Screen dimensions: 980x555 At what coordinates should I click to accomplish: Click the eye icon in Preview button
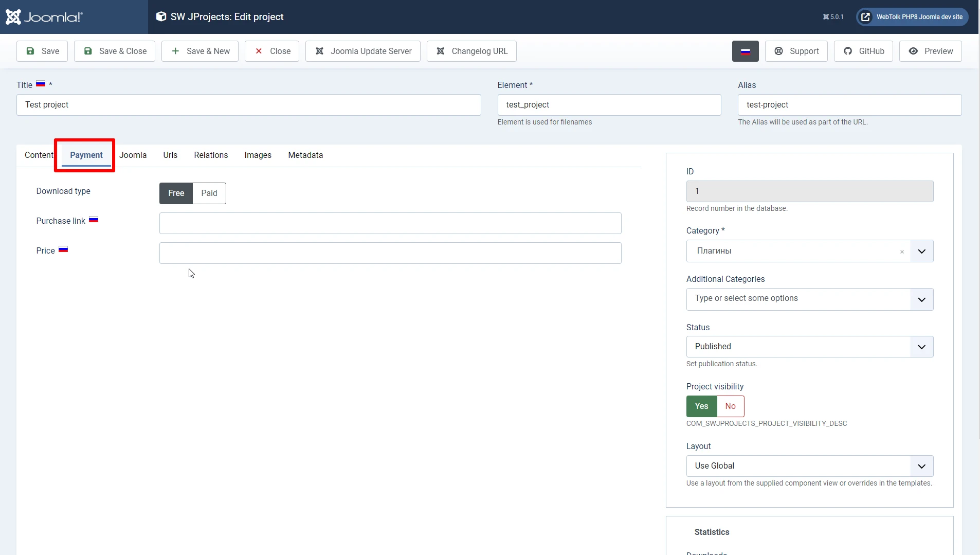[x=913, y=51]
